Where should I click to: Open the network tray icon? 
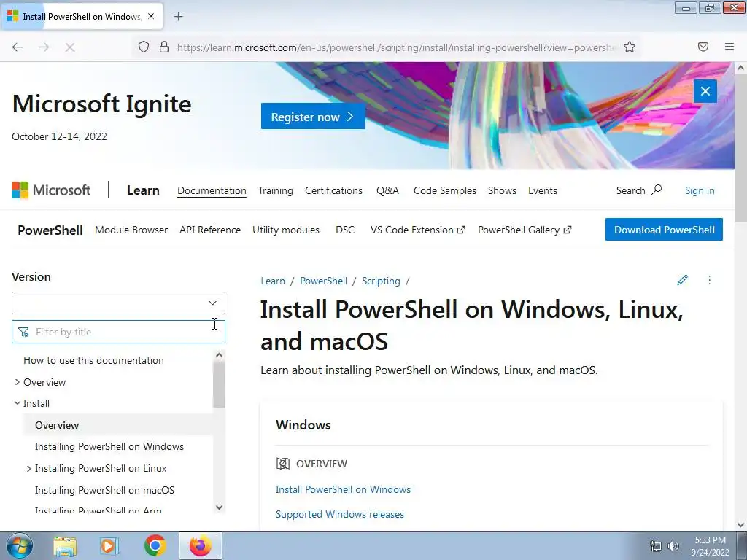656,546
